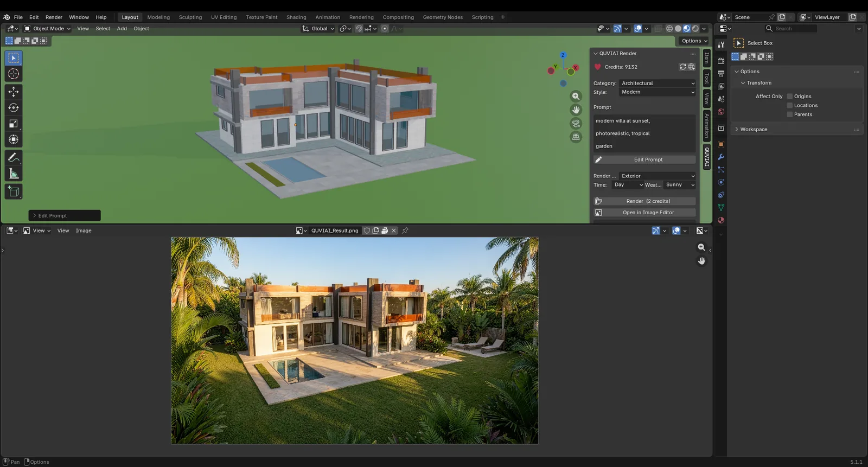Open the View Layer properties tab
This screenshot has height=467, width=868.
point(721,86)
